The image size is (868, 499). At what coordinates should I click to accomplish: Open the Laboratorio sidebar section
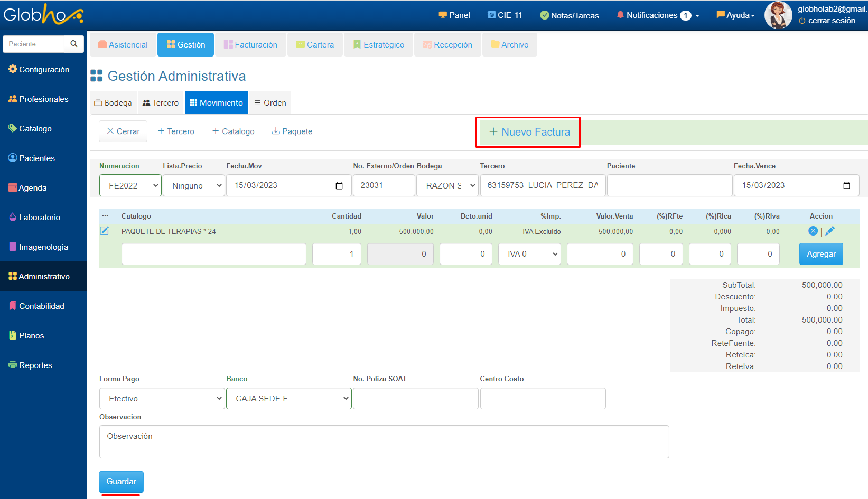point(39,218)
